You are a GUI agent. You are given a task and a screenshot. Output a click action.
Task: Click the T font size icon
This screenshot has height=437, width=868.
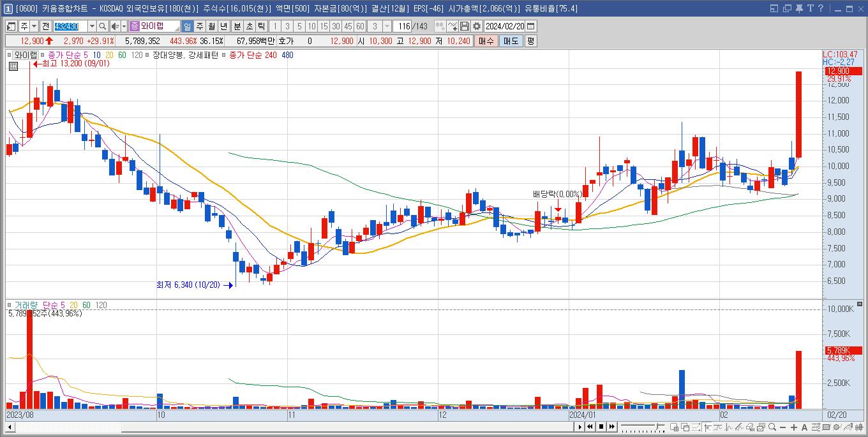pos(811,8)
